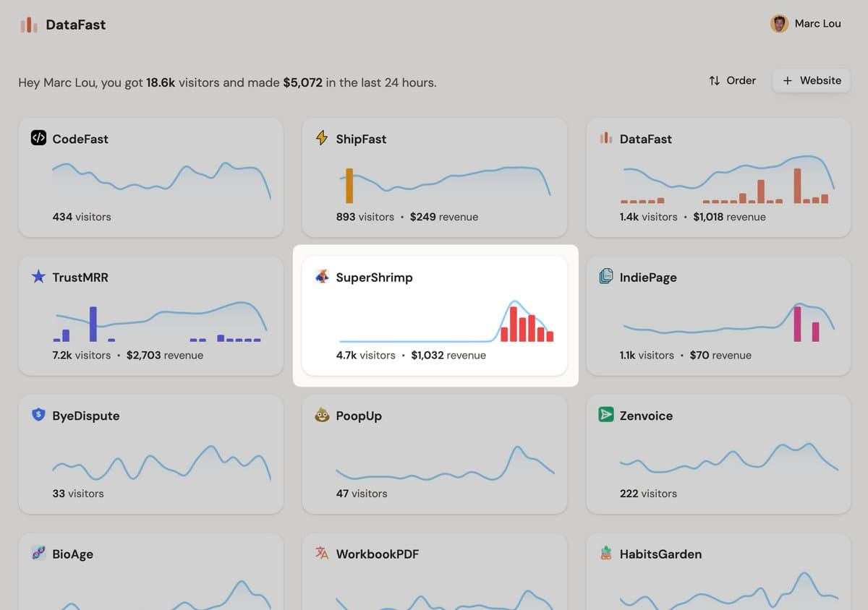Click the IndiePage pages icon

(606, 277)
